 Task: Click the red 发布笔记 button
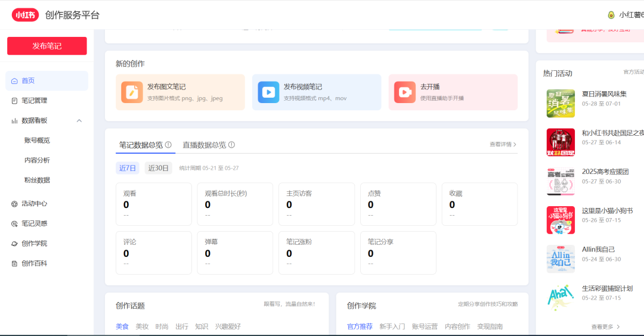pos(47,46)
